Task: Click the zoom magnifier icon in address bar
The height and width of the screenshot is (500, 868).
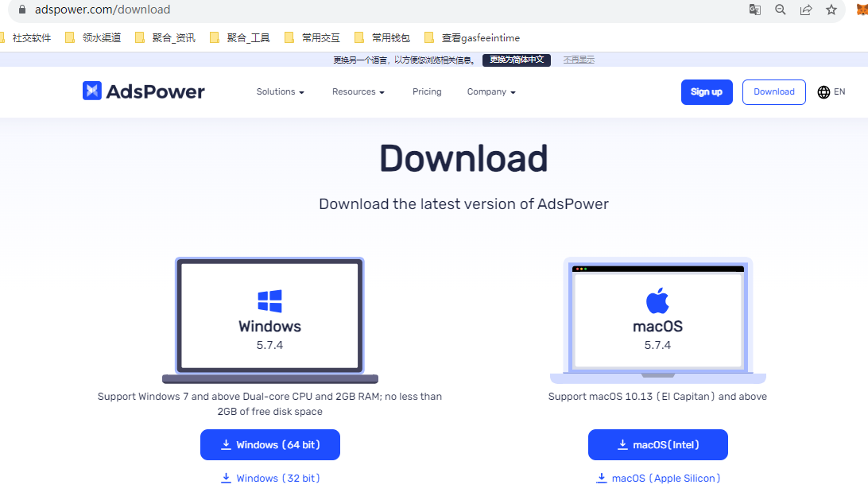Action: click(780, 10)
